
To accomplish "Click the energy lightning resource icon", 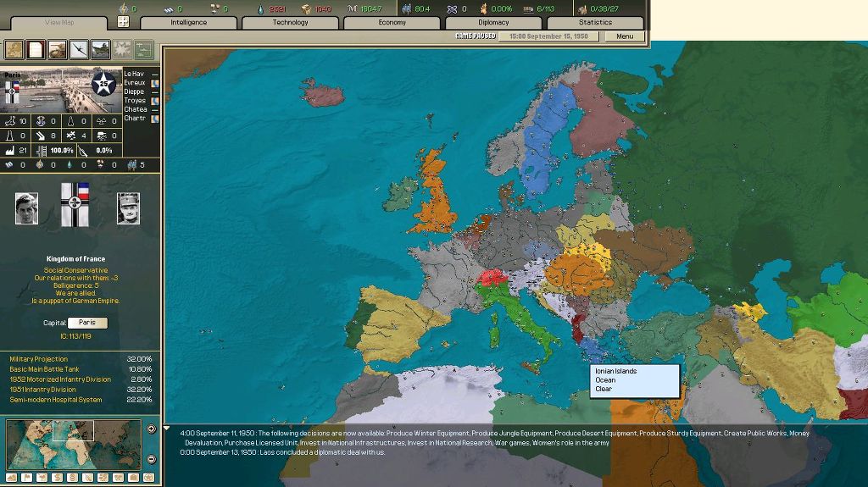I will [x=124, y=8].
